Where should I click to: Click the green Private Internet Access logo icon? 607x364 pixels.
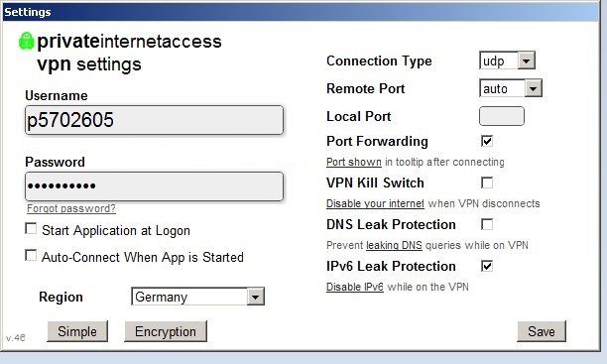point(27,41)
